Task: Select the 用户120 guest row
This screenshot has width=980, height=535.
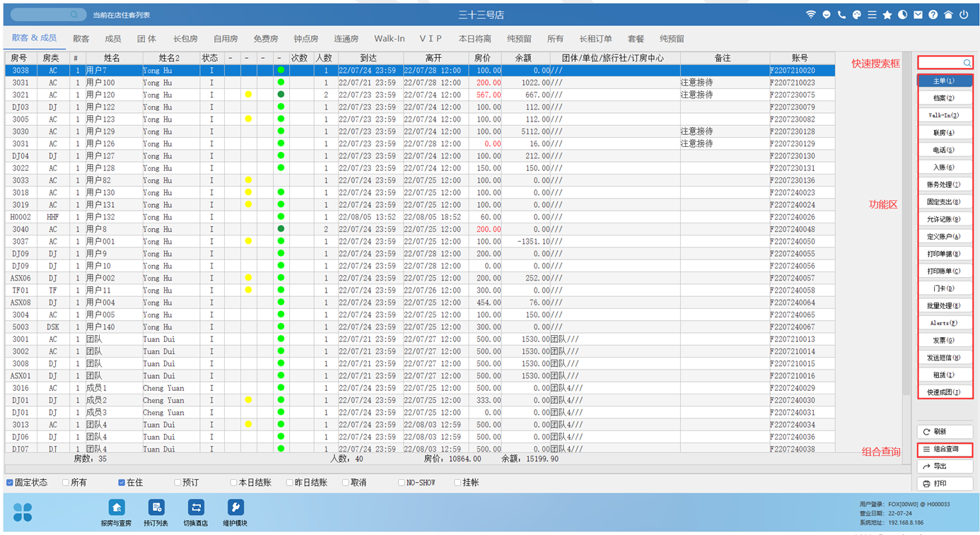Action: [420, 95]
